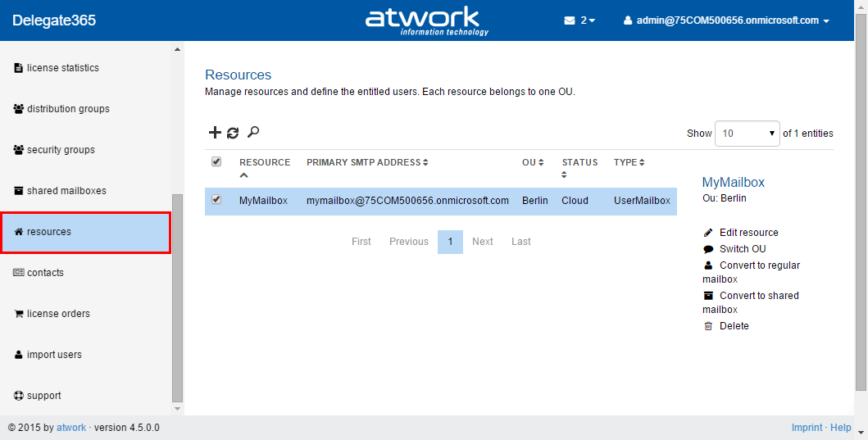Click the import users person icon
The width and height of the screenshot is (868, 440).
pyautogui.click(x=19, y=354)
